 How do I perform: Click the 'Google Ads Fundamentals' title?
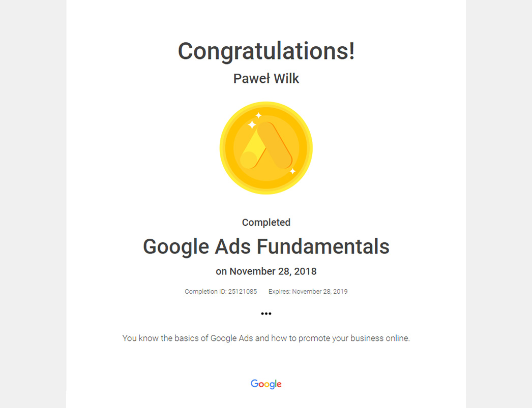266,246
